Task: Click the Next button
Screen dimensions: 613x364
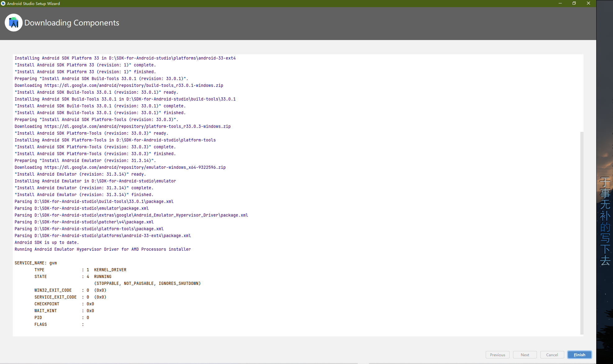Action: pos(525,355)
